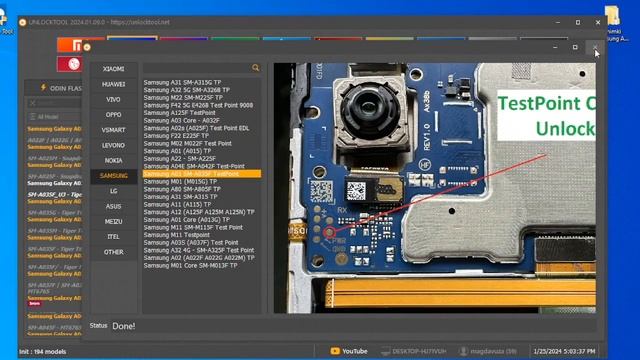The width and height of the screenshot is (640, 360).
Task: Select the MEIZU brand tab
Action: click(x=113, y=222)
